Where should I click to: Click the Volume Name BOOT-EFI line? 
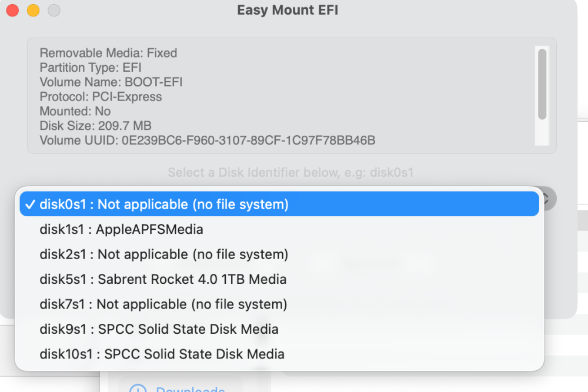point(111,82)
